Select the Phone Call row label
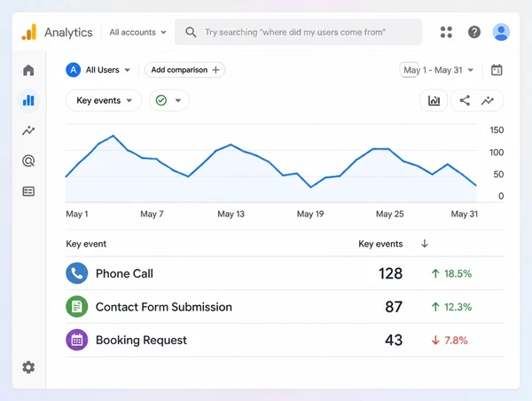This screenshot has height=401, width=532. [x=124, y=273]
